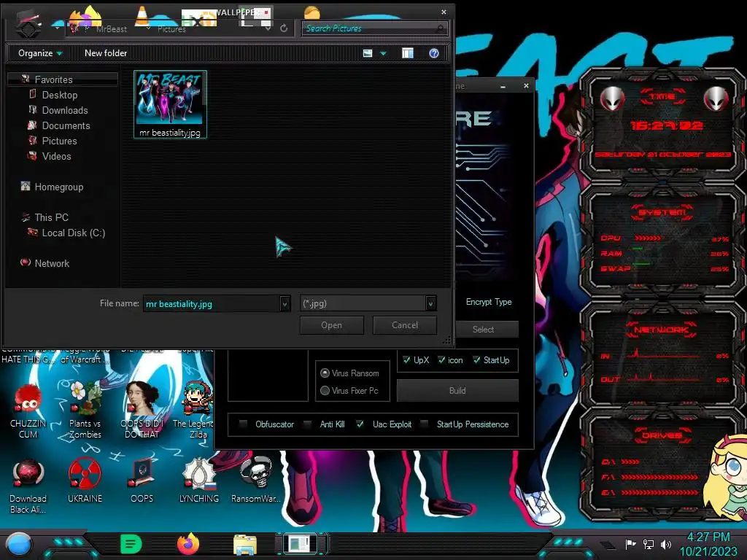Screen dimensions: 747x560
Task: Open Documents in the navigation pane
Action: (66, 125)
